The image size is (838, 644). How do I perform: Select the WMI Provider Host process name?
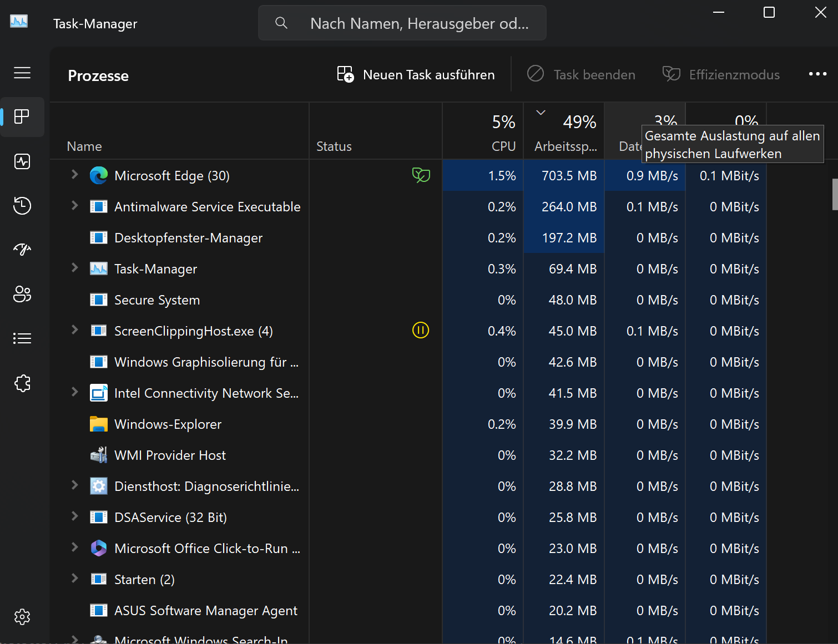pos(170,455)
